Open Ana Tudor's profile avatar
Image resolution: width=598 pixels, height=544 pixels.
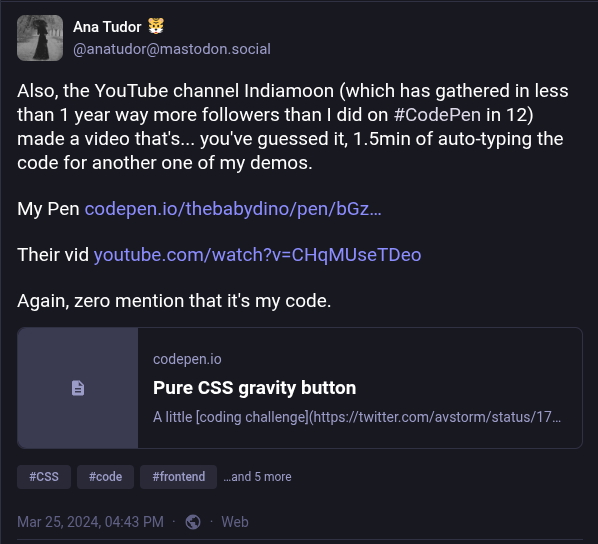40,38
